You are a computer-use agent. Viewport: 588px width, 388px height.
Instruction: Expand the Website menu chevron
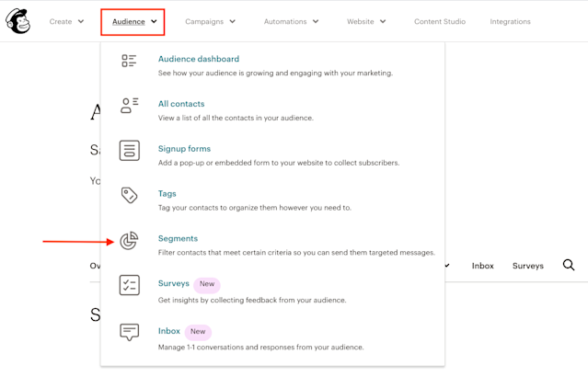[x=383, y=21]
